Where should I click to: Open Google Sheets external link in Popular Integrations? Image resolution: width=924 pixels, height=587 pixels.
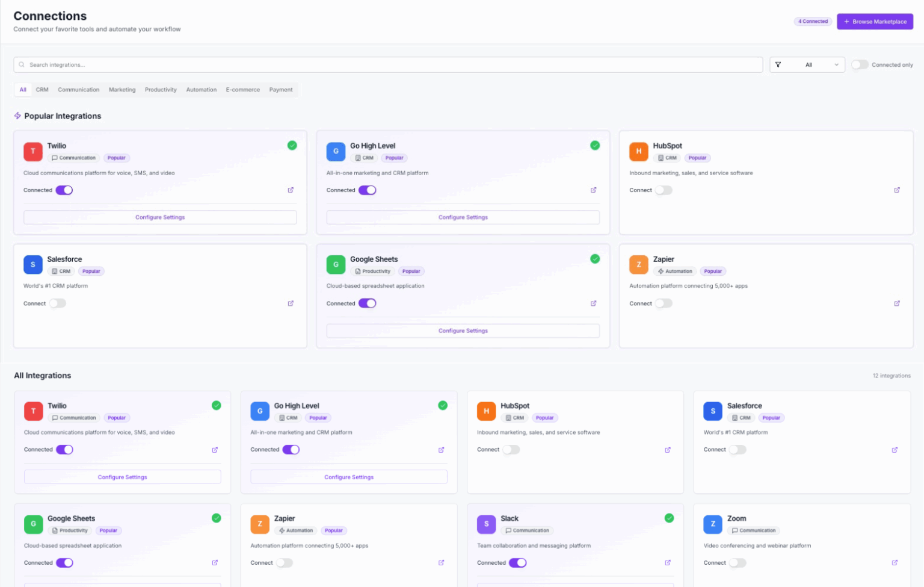594,303
